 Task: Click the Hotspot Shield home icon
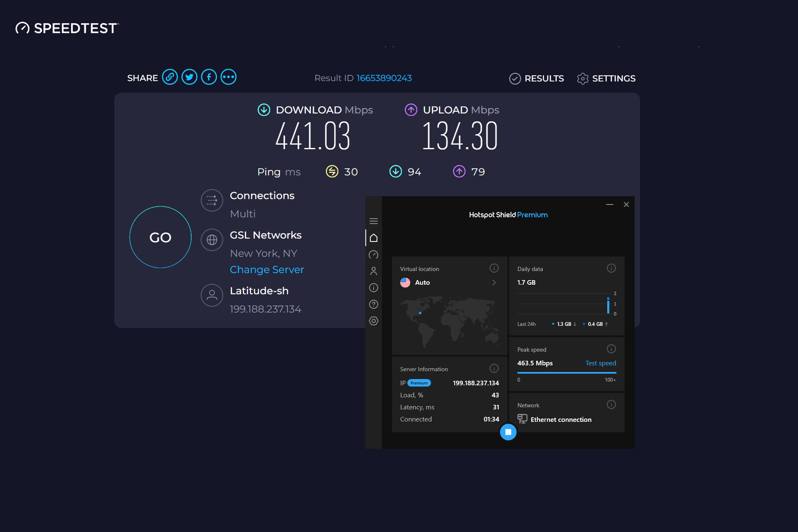tap(374, 237)
